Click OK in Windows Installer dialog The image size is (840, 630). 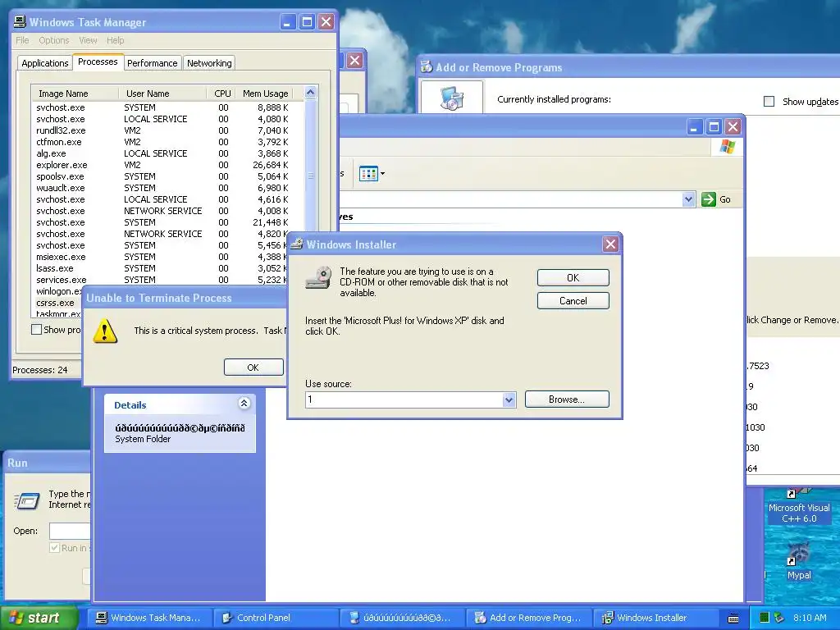[573, 277]
